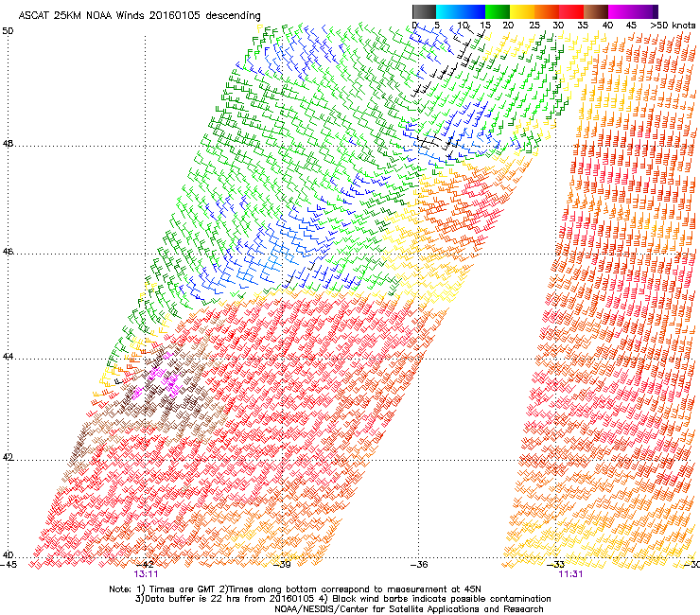
Task: Click the longitude label '-33'
Action: click(x=556, y=565)
